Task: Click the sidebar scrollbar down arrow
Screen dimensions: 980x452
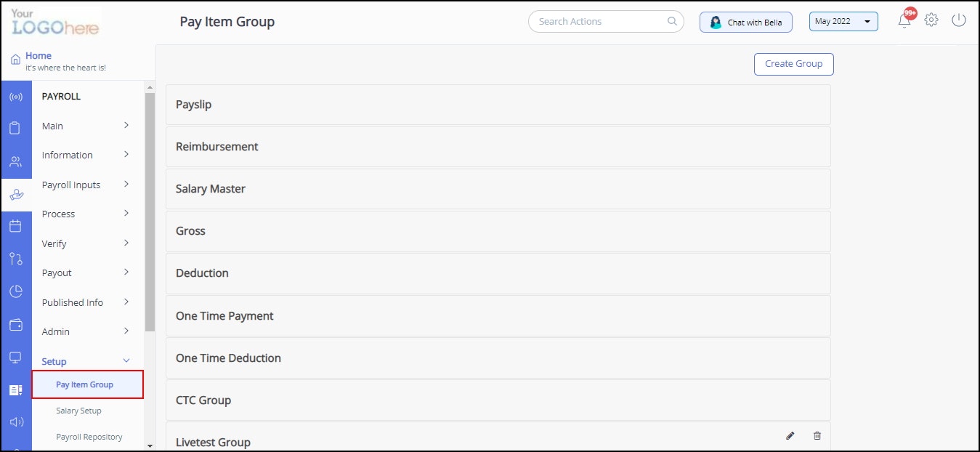Action: point(150,445)
